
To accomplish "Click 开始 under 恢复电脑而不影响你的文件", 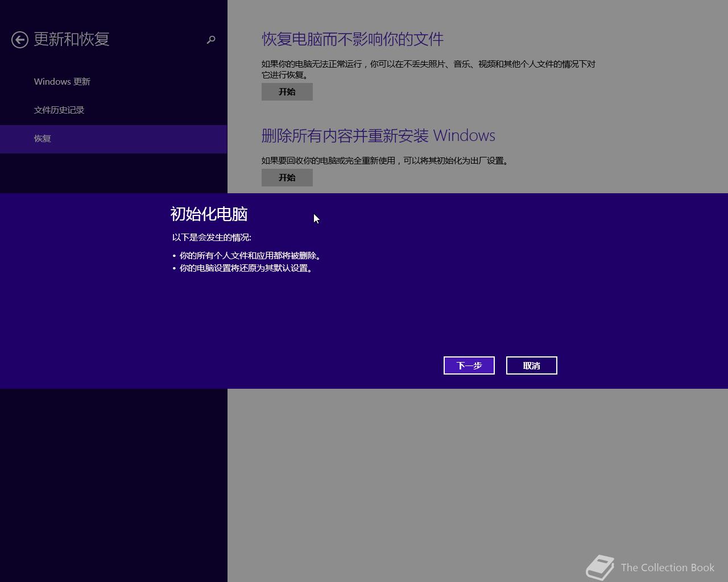I will pyautogui.click(x=287, y=92).
